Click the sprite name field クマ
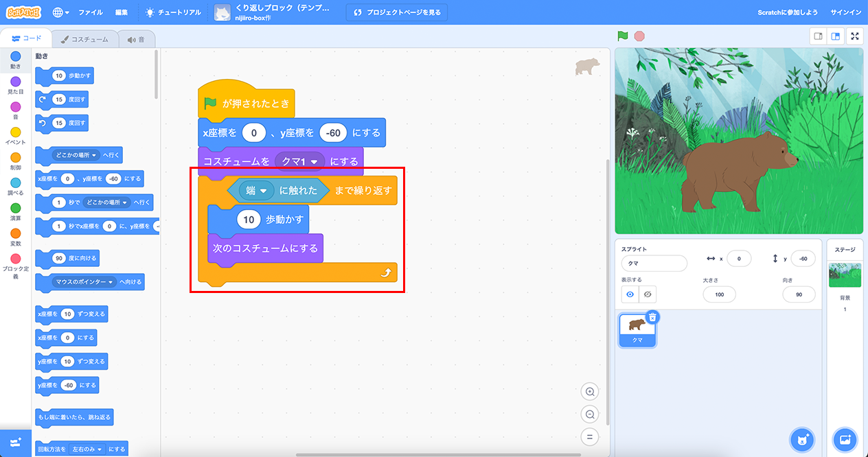868x457 pixels. point(653,263)
